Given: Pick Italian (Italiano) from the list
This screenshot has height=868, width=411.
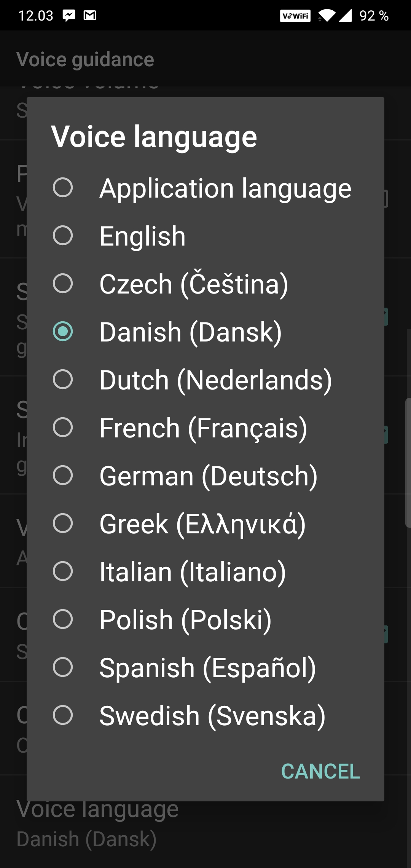Looking at the screenshot, I should pyautogui.click(x=205, y=571).
